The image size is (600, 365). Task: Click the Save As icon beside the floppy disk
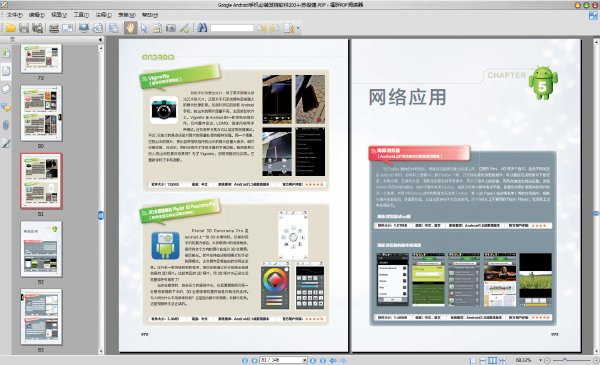37,28
